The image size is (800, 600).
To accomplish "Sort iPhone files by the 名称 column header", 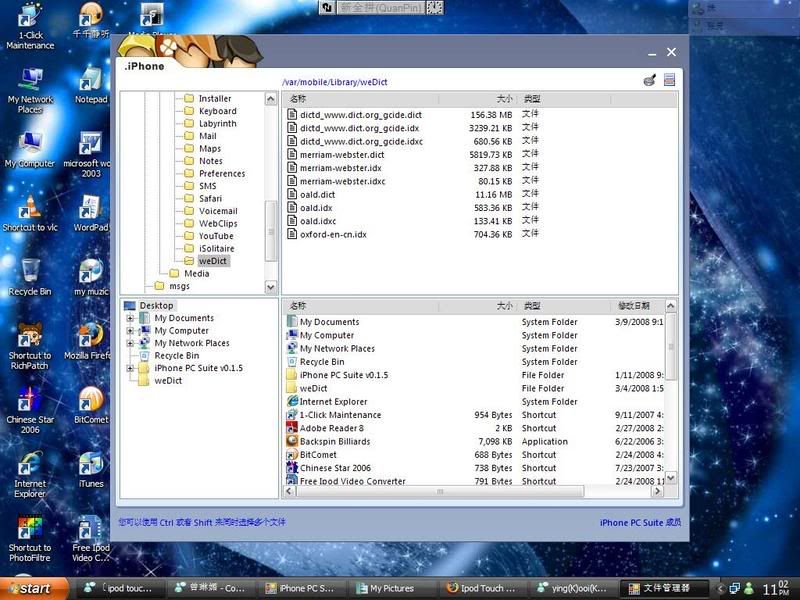I will (361, 99).
